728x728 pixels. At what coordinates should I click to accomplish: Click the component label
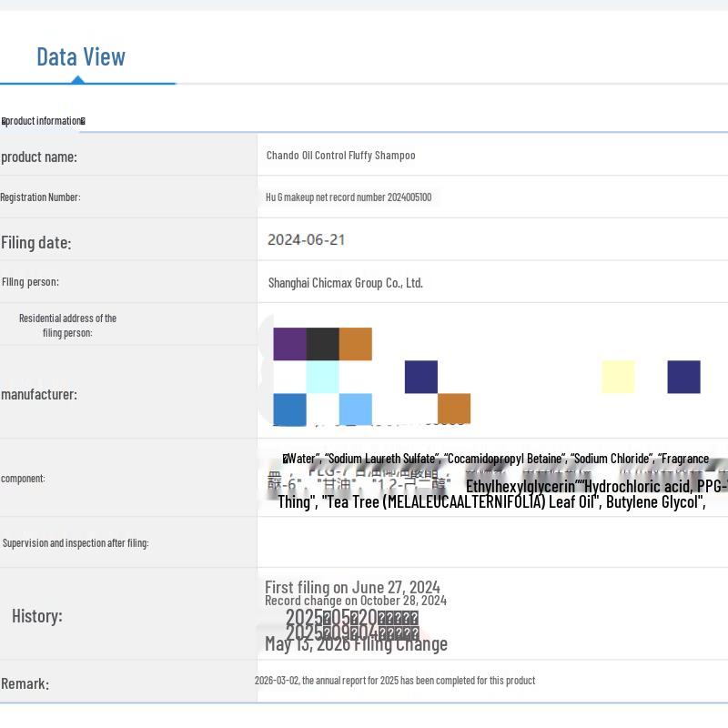point(24,479)
